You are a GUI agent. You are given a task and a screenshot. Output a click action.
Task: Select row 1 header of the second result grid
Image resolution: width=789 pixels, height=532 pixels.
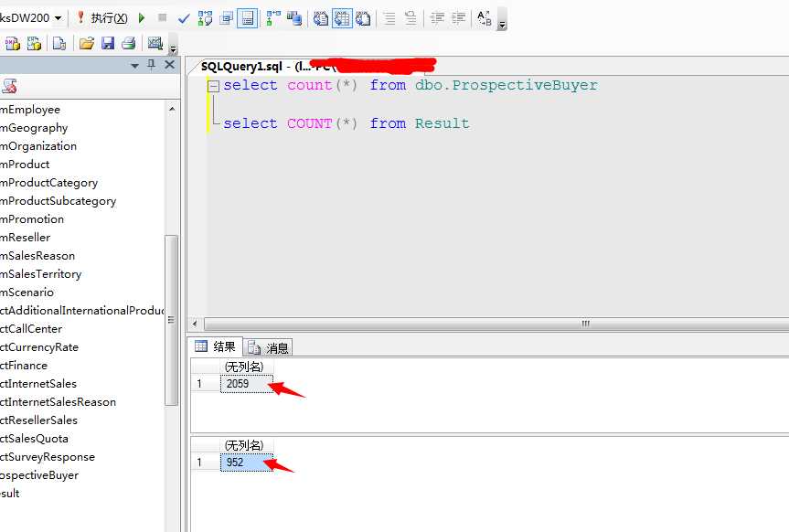(206, 462)
